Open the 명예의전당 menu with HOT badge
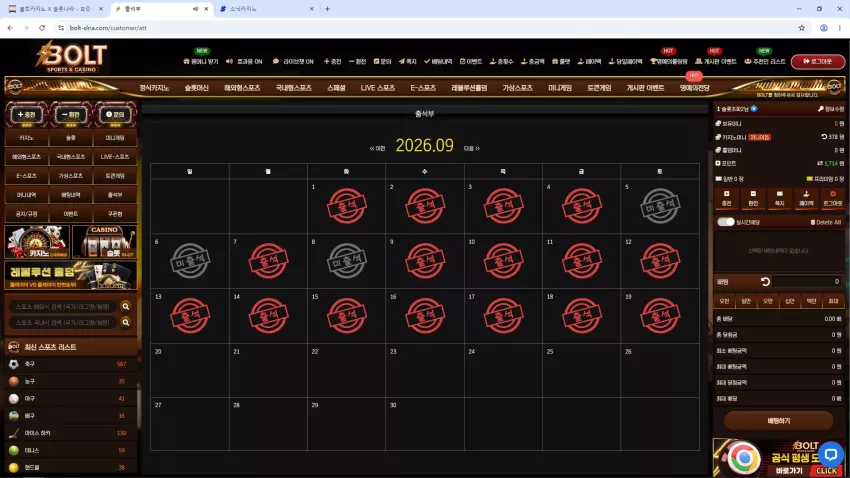 pyautogui.click(x=694, y=88)
